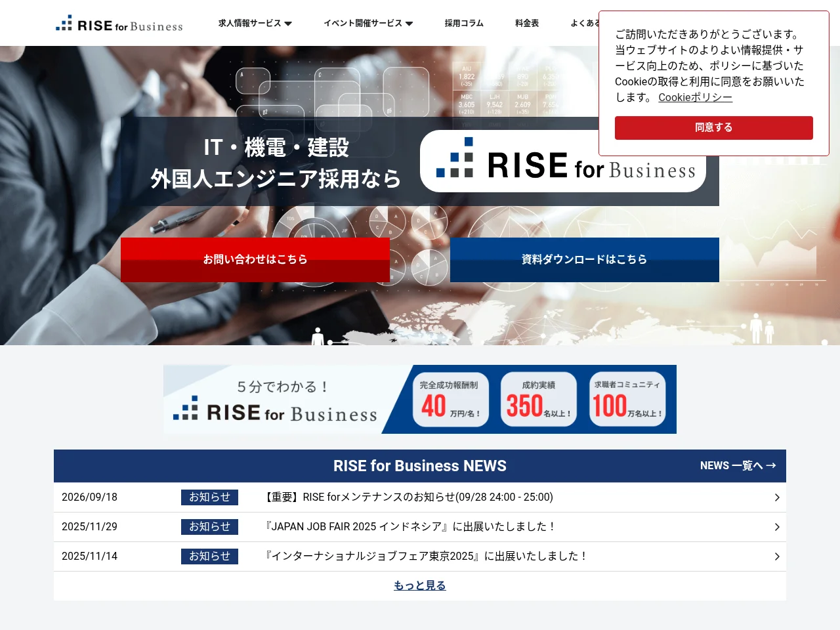840x630 pixels.
Task: Click the date text 2026/09/18
Action: pos(89,497)
